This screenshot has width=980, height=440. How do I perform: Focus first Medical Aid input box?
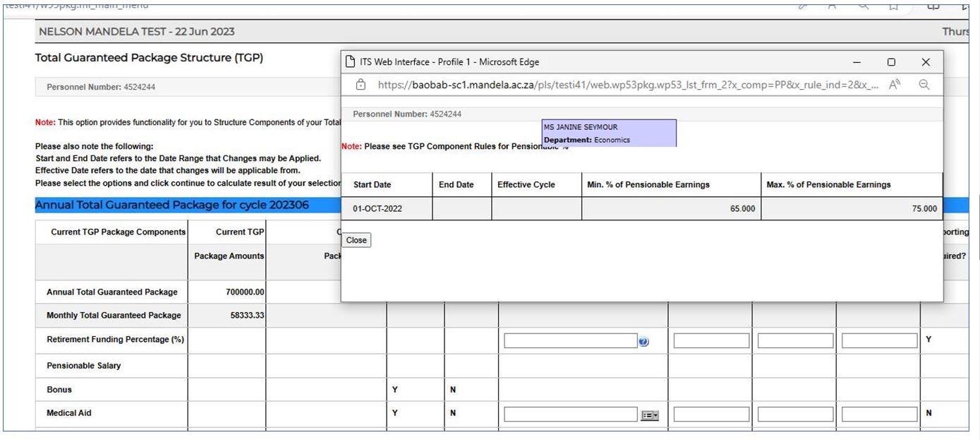click(570, 415)
